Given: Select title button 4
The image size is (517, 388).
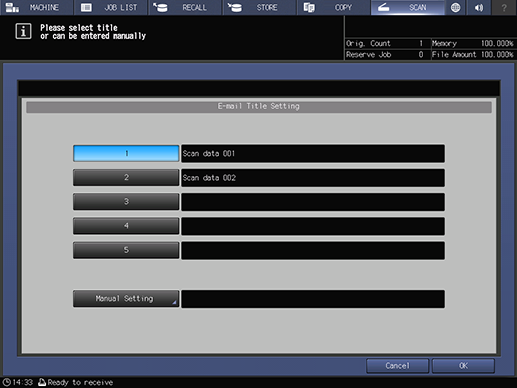Looking at the screenshot, I should (x=126, y=226).
